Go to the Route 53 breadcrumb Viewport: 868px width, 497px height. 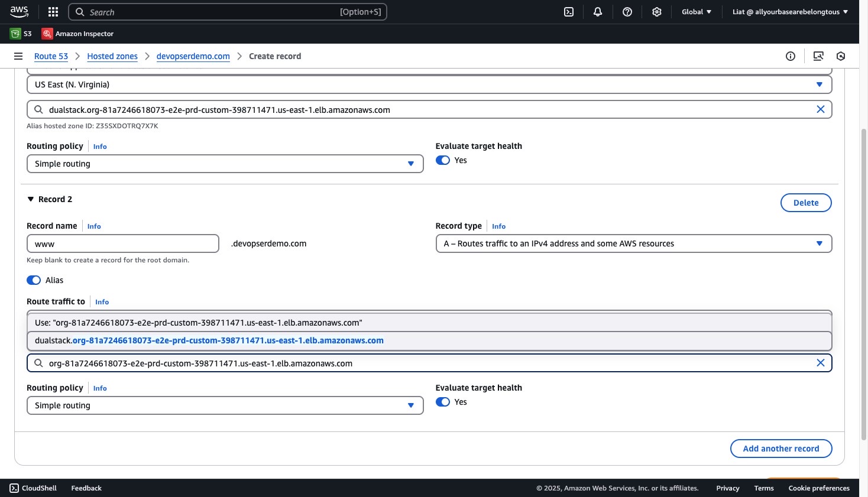(x=51, y=56)
